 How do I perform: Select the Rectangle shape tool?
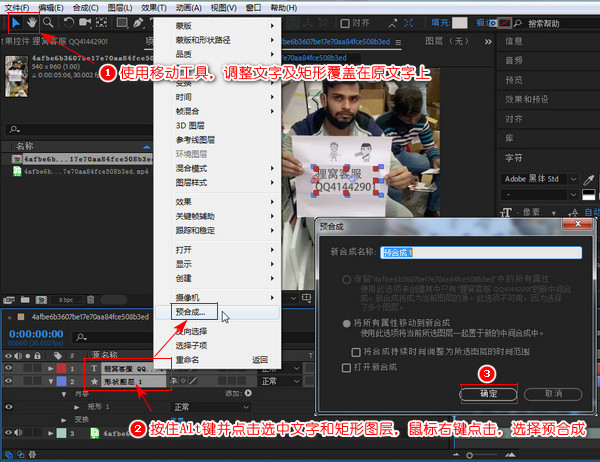click(x=122, y=23)
